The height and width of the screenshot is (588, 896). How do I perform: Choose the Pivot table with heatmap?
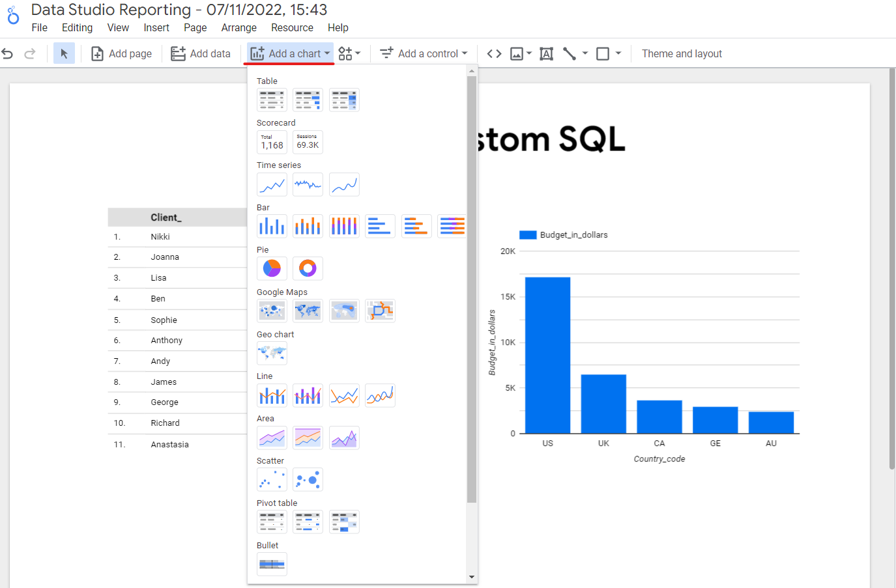[x=344, y=522]
